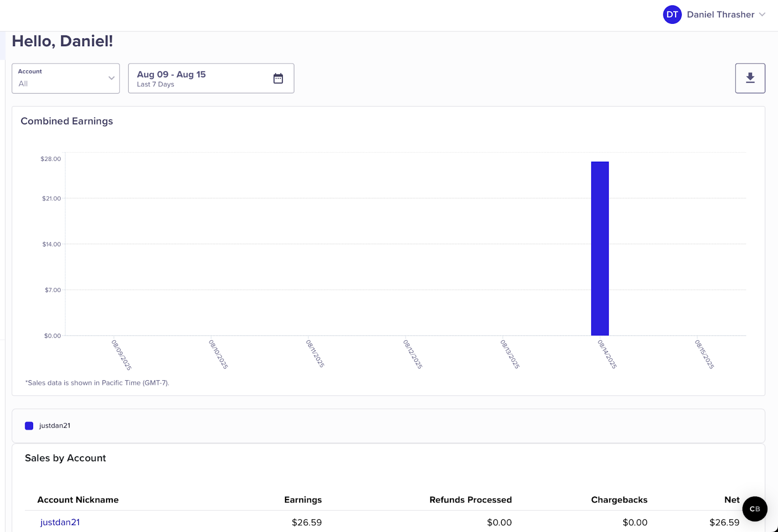The height and width of the screenshot is (532, 778).
Task: Open the Account filter dropdown
Action: (66, 78)
